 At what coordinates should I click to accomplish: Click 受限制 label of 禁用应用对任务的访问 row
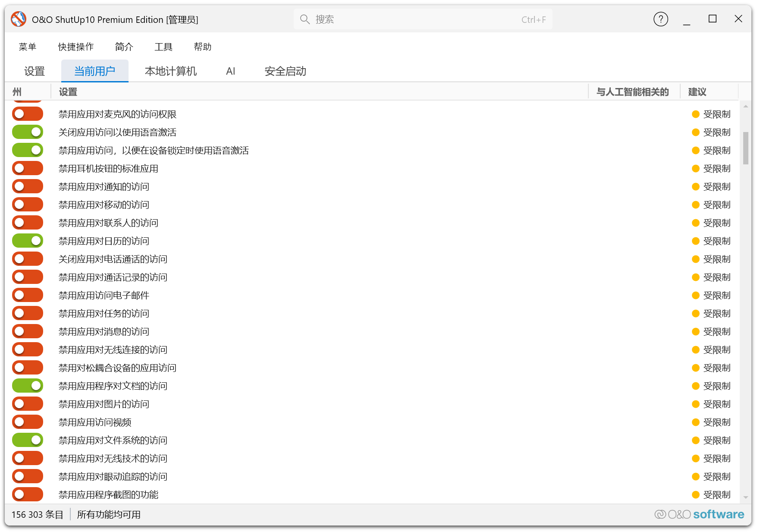click(717, 314)
